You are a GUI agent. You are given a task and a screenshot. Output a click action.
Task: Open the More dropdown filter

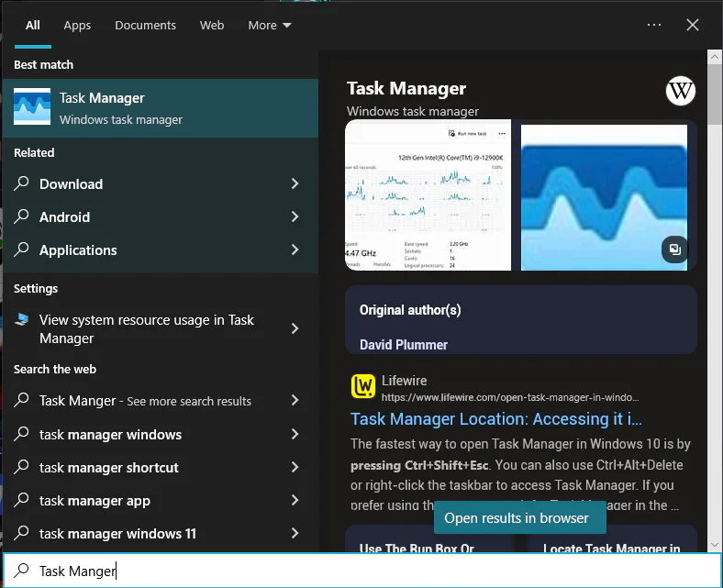269,26
